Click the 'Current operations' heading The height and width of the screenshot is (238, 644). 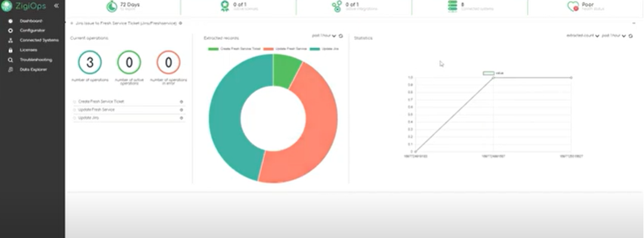coord(89,38)
